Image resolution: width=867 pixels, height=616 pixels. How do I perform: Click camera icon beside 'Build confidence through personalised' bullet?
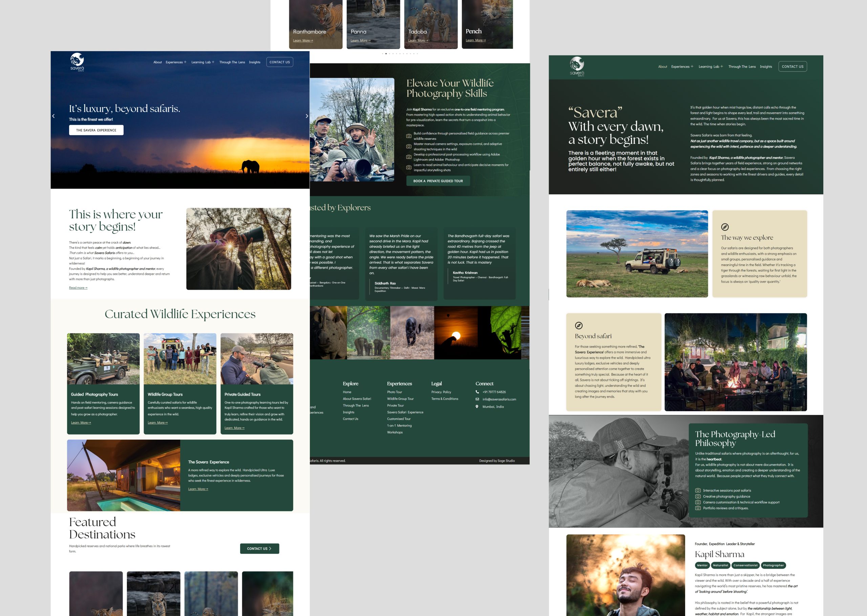409,136
